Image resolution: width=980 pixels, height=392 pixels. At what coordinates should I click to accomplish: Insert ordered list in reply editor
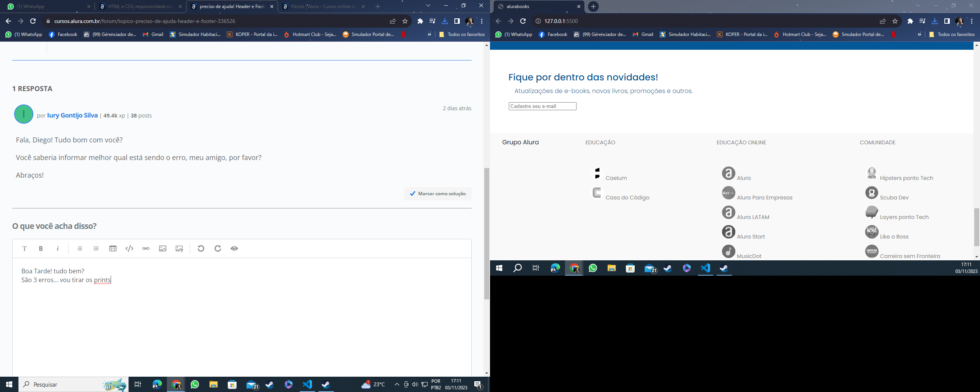pyautogui.click(x=80, y=248)
